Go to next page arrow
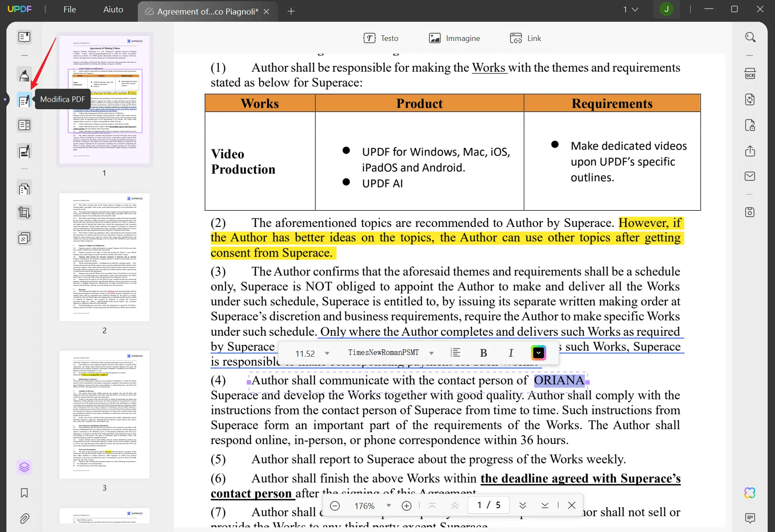This screenshot has width=775, height=532. pyautogui.click(x=523, y=506)
